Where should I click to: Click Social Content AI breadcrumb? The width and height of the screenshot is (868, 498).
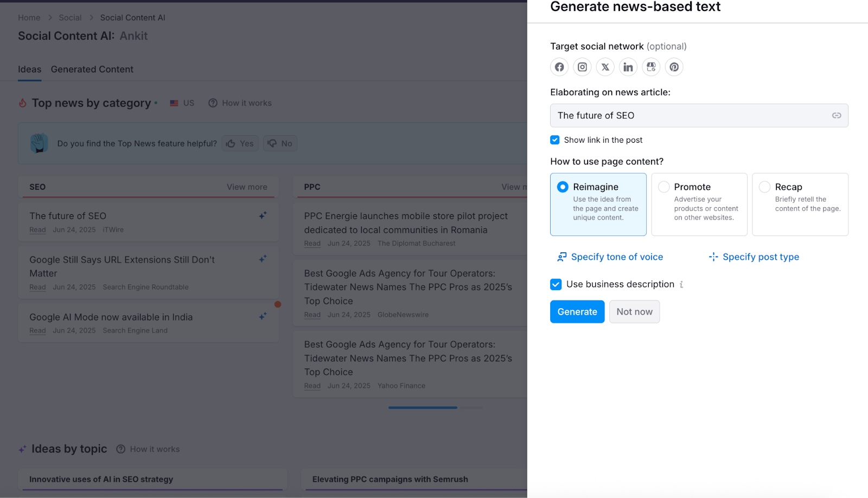pos(133,18)
